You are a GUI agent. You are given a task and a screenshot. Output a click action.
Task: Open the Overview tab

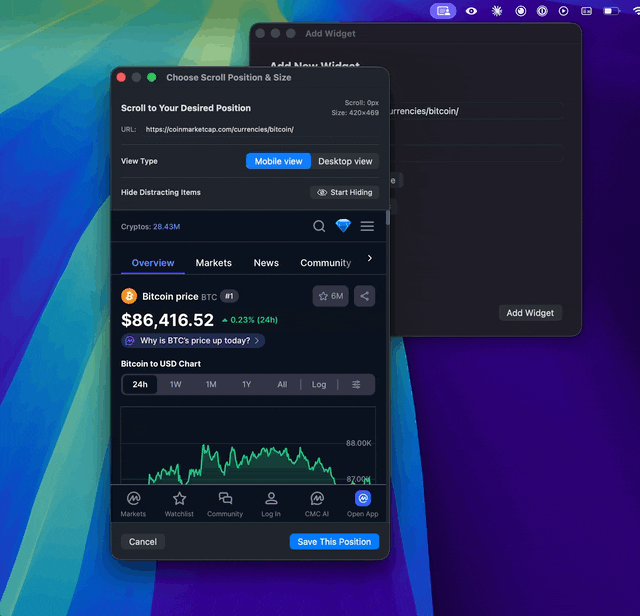(x=153, y=263)
